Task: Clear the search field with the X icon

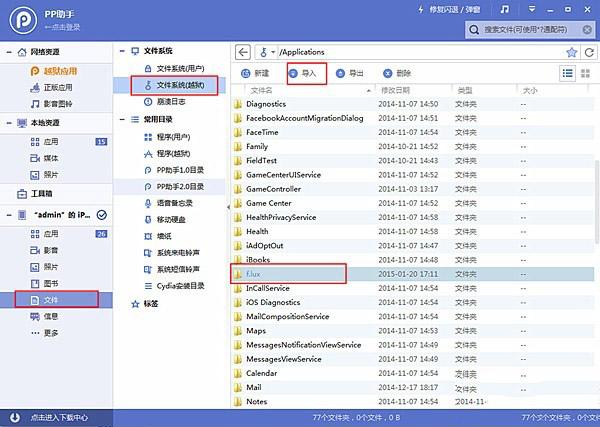Action: [587, 30]
